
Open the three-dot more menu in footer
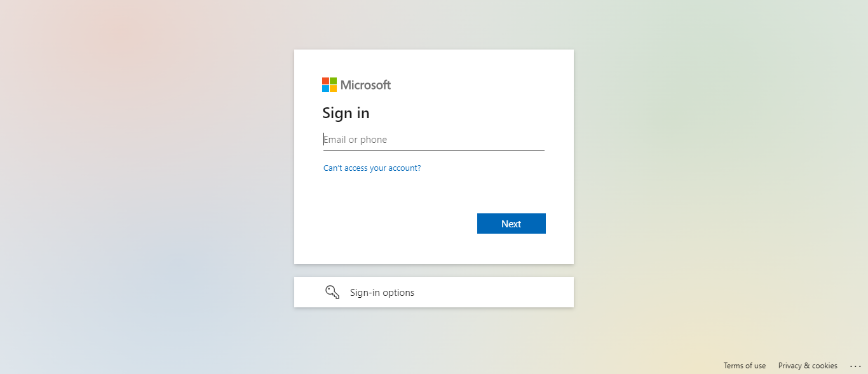855,366
